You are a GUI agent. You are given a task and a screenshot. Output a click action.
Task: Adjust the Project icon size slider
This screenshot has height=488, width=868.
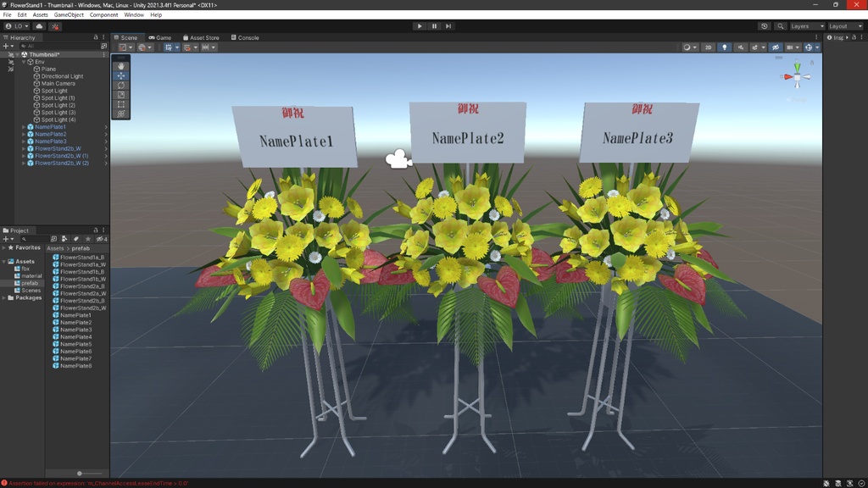point(80,474)
